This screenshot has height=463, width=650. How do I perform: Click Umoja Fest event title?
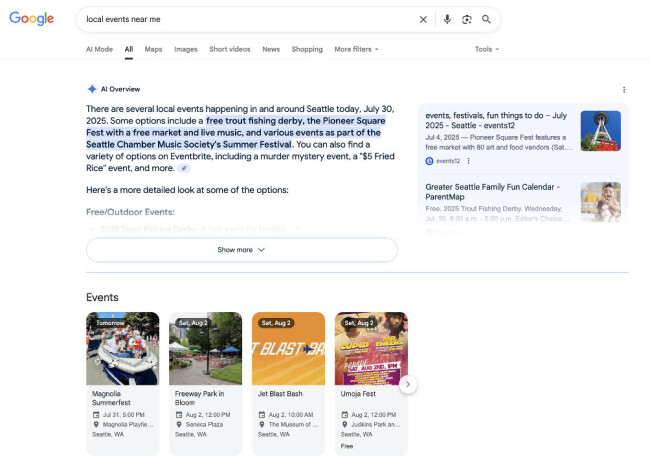pos(358,394)
